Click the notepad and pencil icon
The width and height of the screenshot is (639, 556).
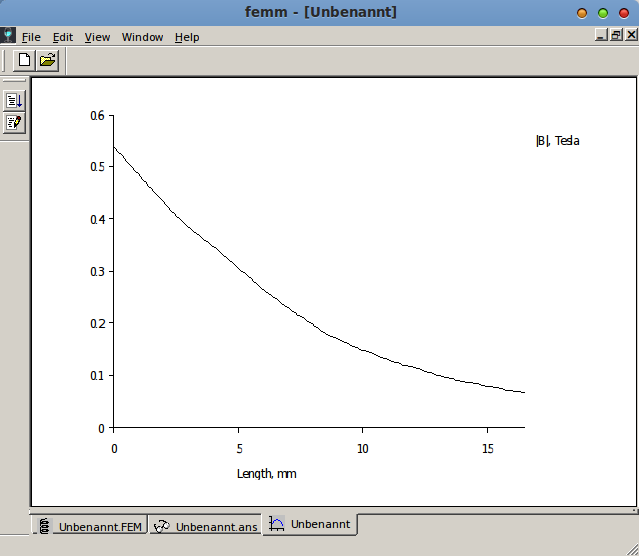pos(14,122)
